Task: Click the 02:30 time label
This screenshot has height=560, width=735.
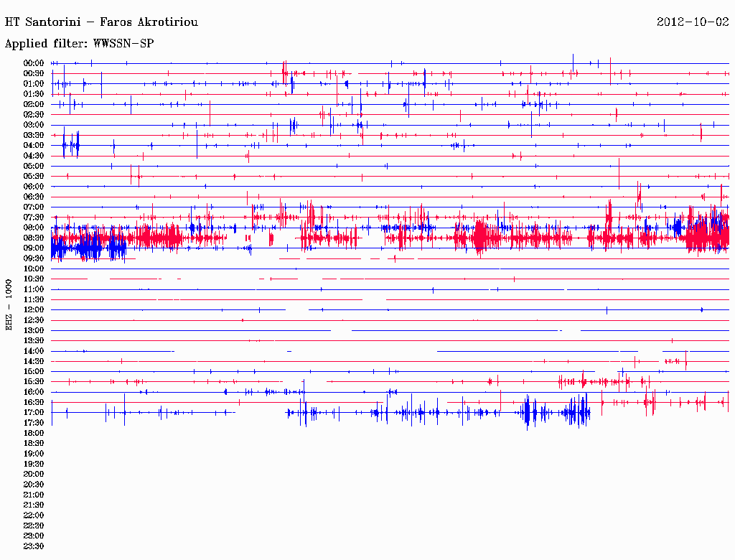Action: pyautogui.click(x=34, y=115)
